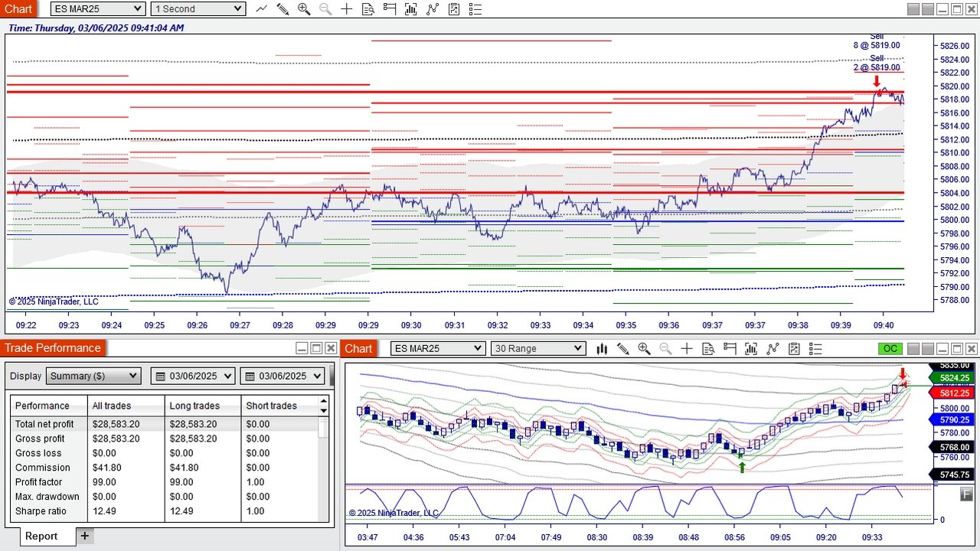Image resolution: width=980 pixels, height=551 pixels.
Task: Click zoom out magnifier in 30 Range chart
Action: click(x=665, y=349)
